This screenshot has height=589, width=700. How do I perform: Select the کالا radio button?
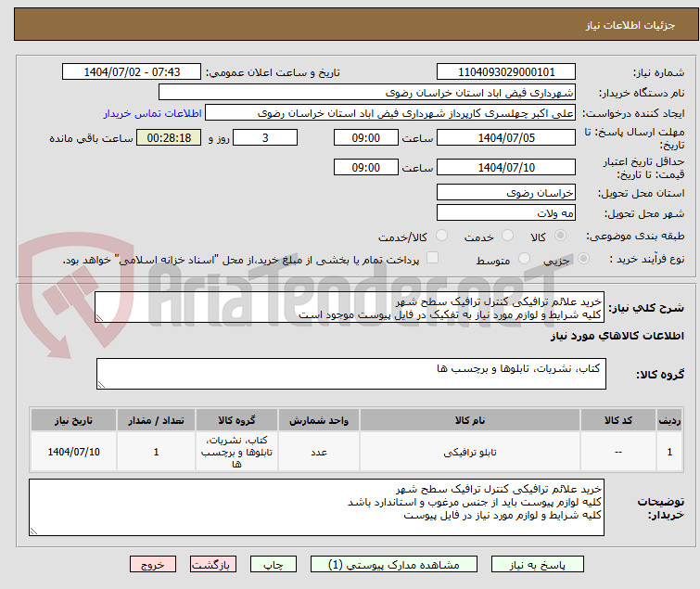560,236
